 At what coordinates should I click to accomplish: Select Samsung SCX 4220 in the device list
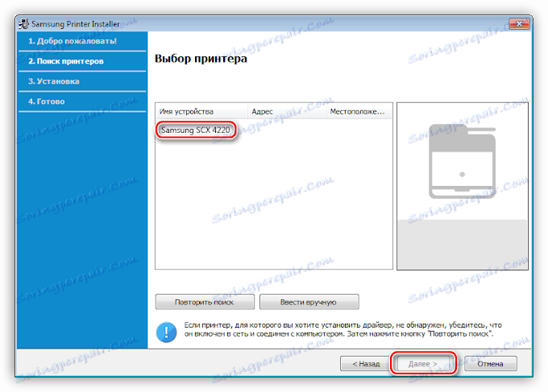click(195, 130)
